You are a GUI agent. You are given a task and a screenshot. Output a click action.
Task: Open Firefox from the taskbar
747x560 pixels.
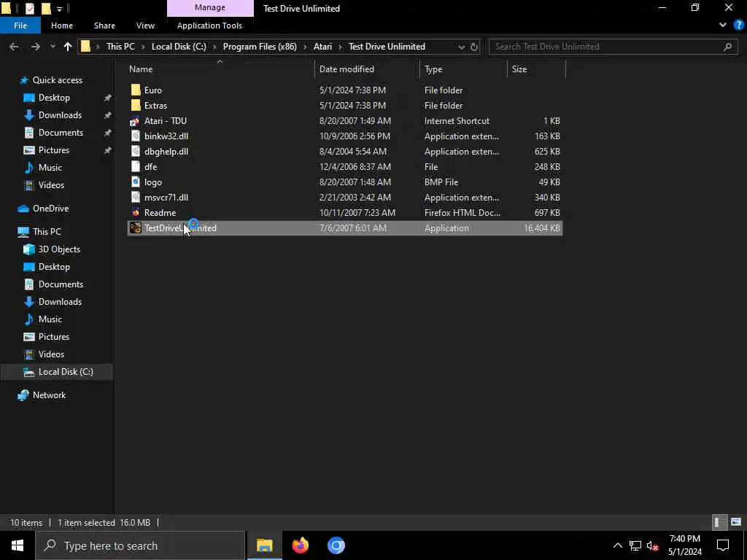point(300,545)
